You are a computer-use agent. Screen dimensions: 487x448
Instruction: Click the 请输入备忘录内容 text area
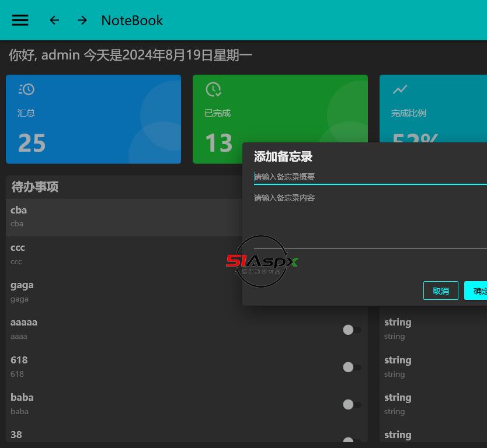click(x=368, y=219)
